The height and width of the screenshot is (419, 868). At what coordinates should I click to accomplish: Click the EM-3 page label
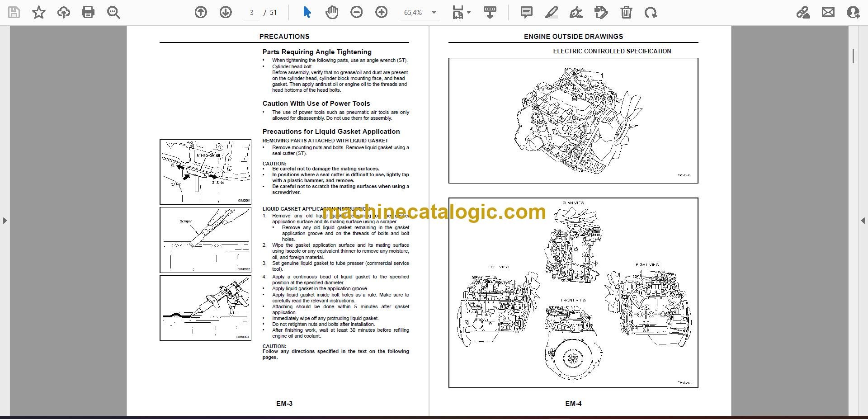click(x=284, y=404)
